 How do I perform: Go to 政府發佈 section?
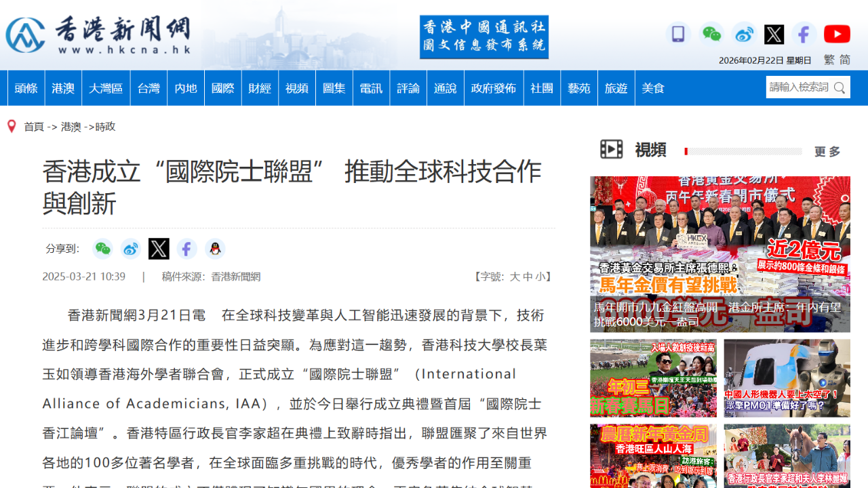[494, 88]
